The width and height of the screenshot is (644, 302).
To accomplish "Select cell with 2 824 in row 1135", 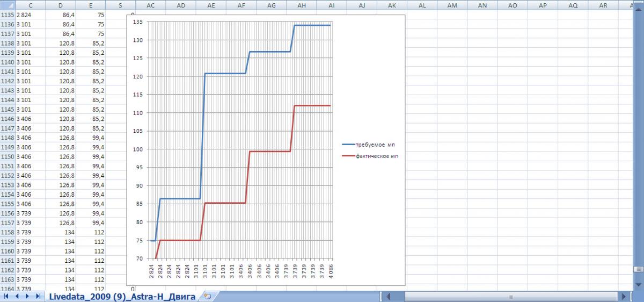I will (31, 15).
